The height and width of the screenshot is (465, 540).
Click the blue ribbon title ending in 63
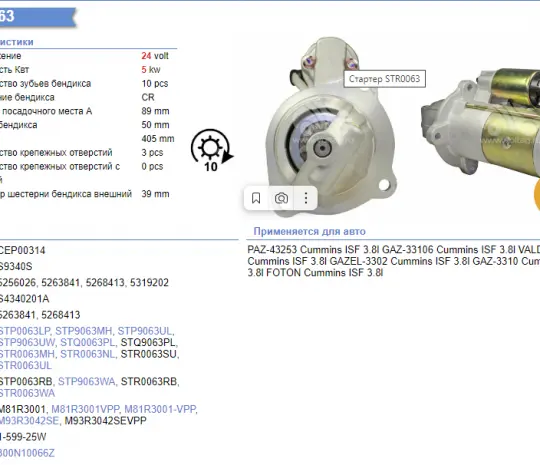coord(37,17)
